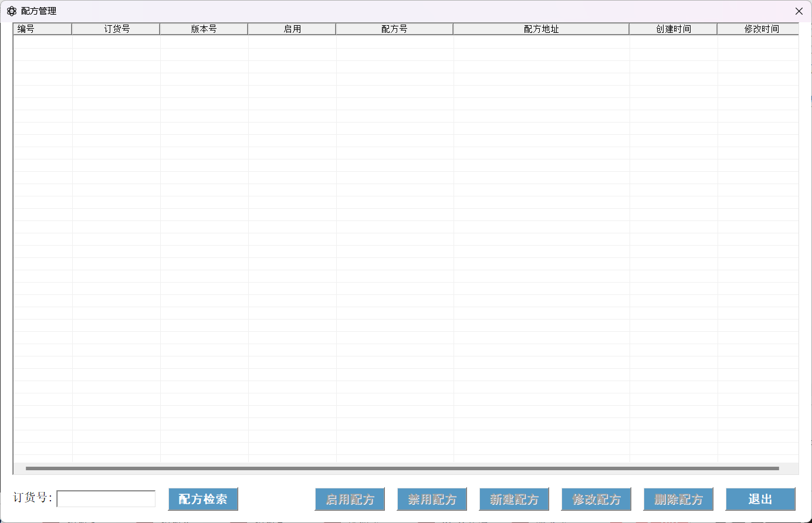Click the 启用配方 button
This screenshot has width=812, height=523.
tap(350, 499)
